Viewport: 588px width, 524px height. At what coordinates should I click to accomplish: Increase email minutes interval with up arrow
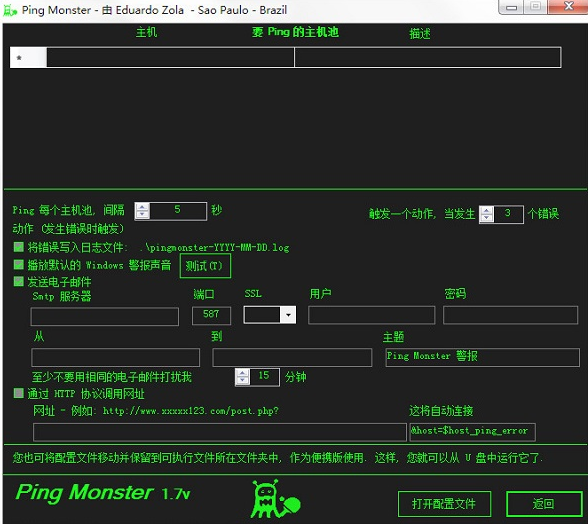tap(242, 373)
